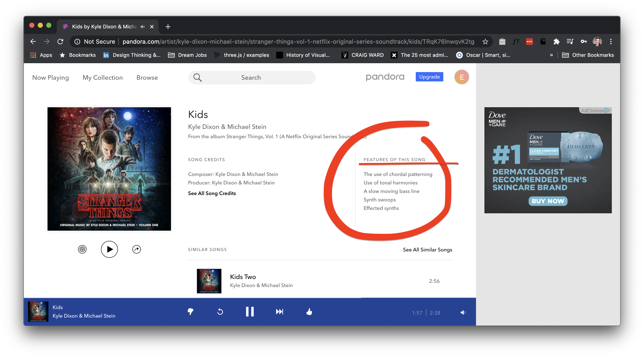Show more hidden bookmarks chevron

551,55
